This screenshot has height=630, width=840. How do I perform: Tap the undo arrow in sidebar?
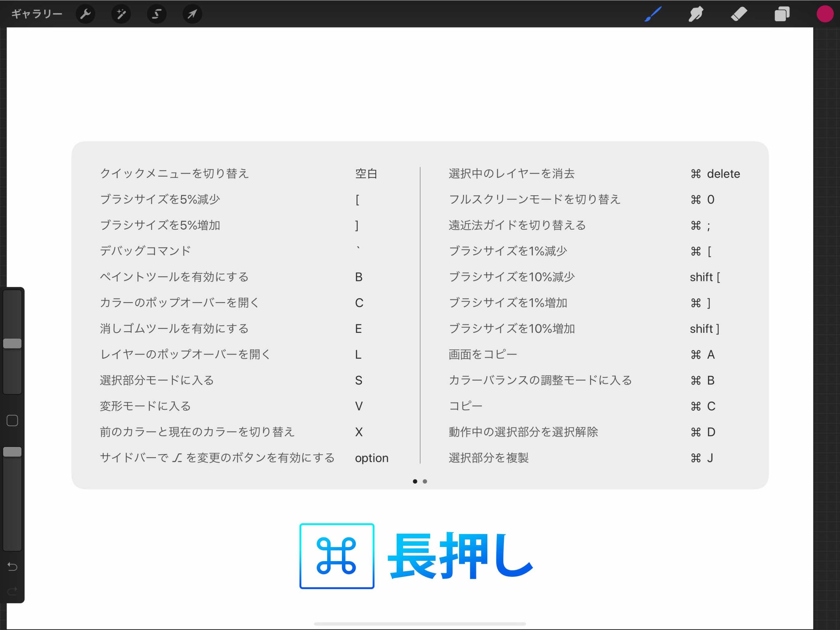click(x=12, y=567)
